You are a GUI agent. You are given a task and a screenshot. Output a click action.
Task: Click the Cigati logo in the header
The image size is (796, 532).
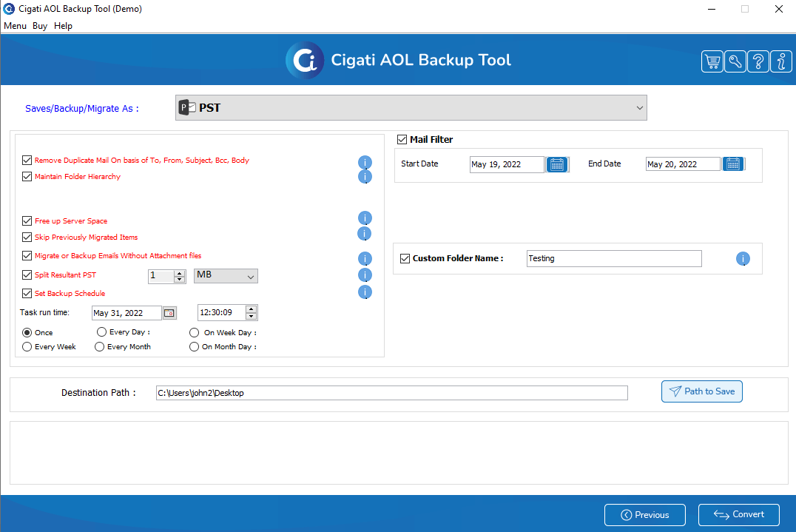[305, 61]
